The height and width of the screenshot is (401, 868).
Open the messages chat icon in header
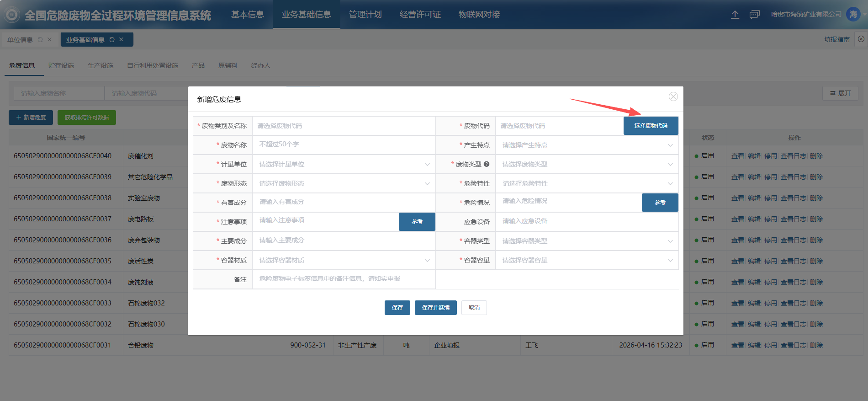coord(754,15)
